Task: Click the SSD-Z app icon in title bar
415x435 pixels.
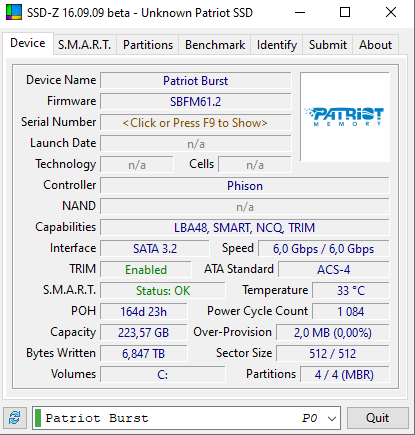Action: pyautogui.click(x=14, y=12)
